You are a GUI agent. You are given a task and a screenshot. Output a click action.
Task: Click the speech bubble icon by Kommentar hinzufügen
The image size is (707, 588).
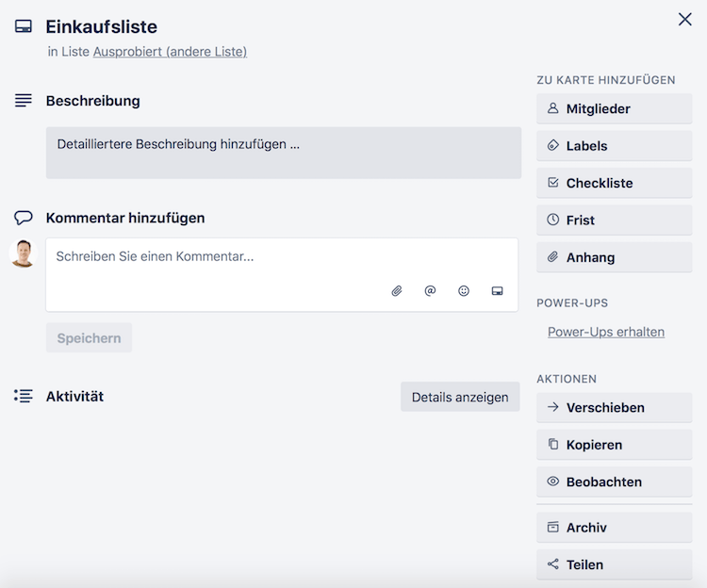24,218
